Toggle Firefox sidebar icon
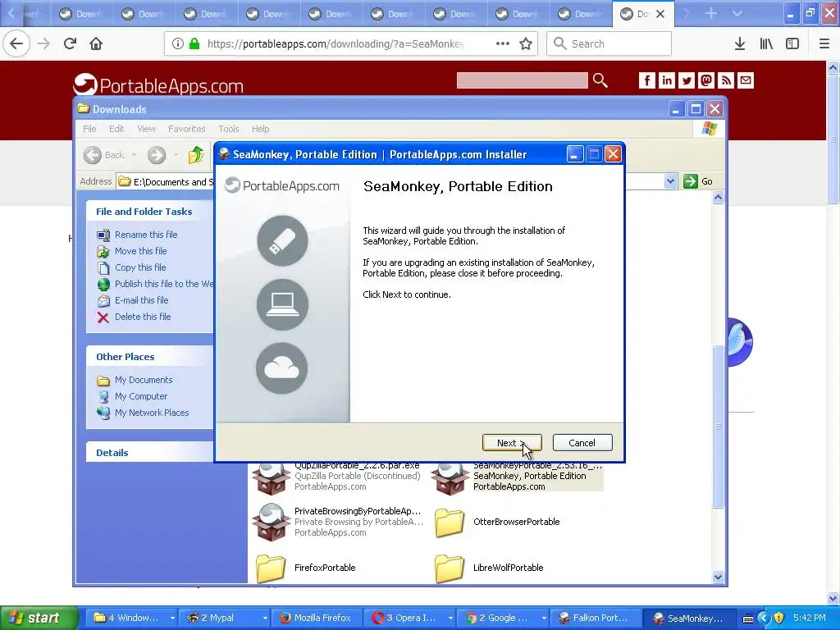840x630 pixels. (792, 43)
